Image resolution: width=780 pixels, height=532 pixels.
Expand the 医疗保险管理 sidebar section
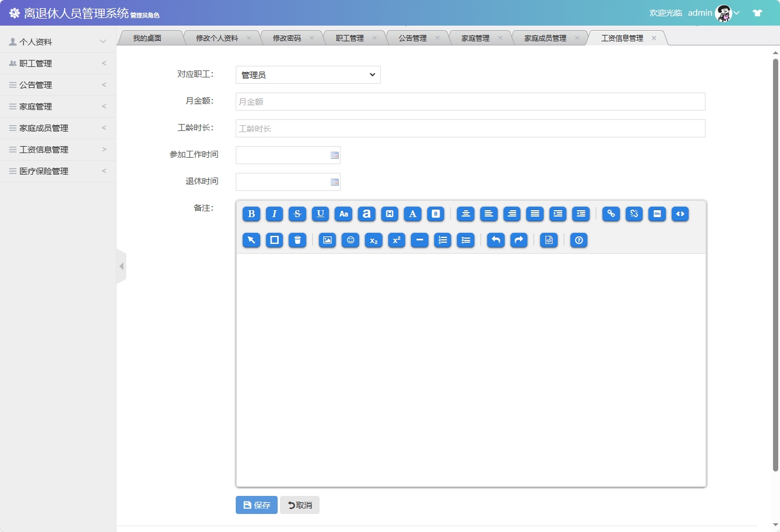tap(58, 171)
